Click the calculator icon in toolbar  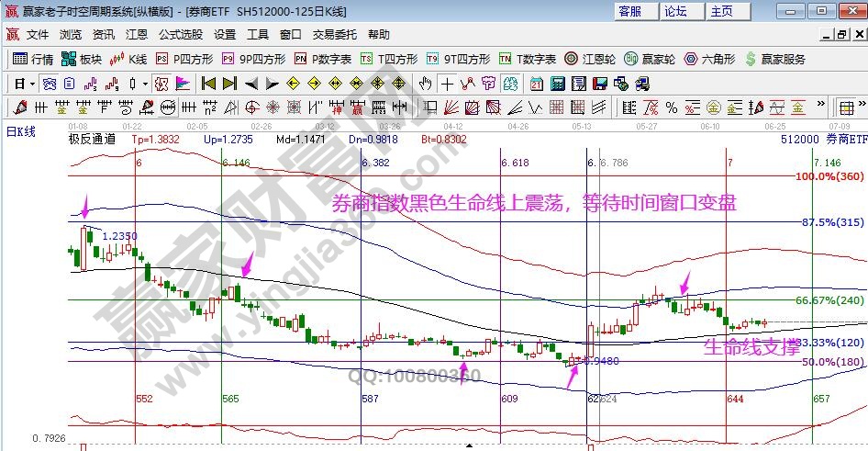click(x=556, y=84)
